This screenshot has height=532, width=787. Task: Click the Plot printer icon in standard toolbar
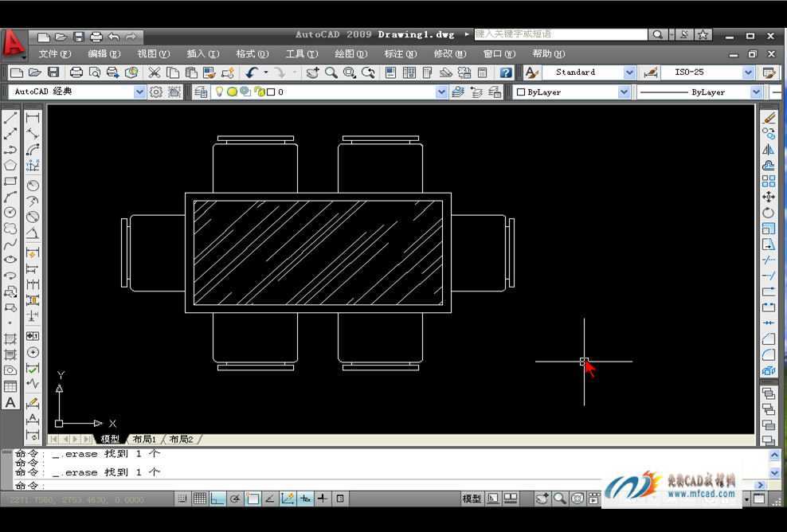pos(76,72)
